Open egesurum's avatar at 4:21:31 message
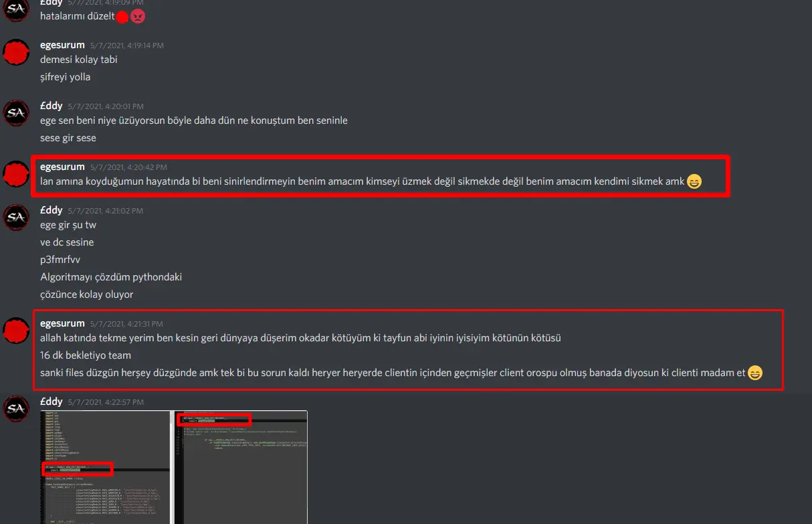This screenshot has height=524, width=812. tap(16, 330)
